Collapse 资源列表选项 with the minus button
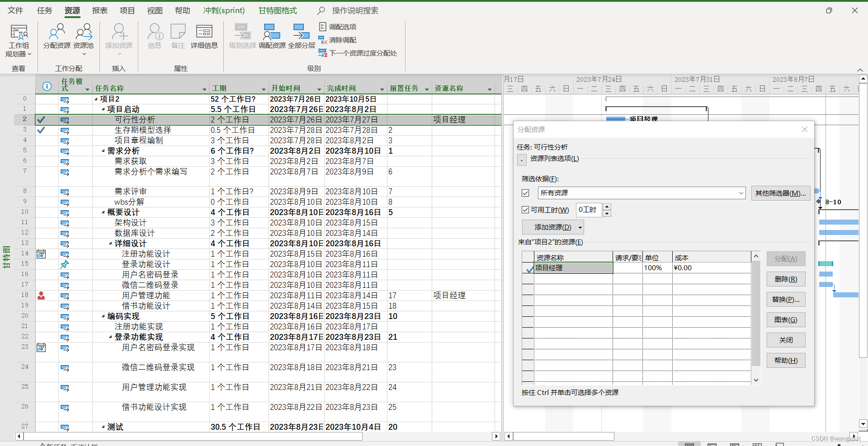 point(522,160)
